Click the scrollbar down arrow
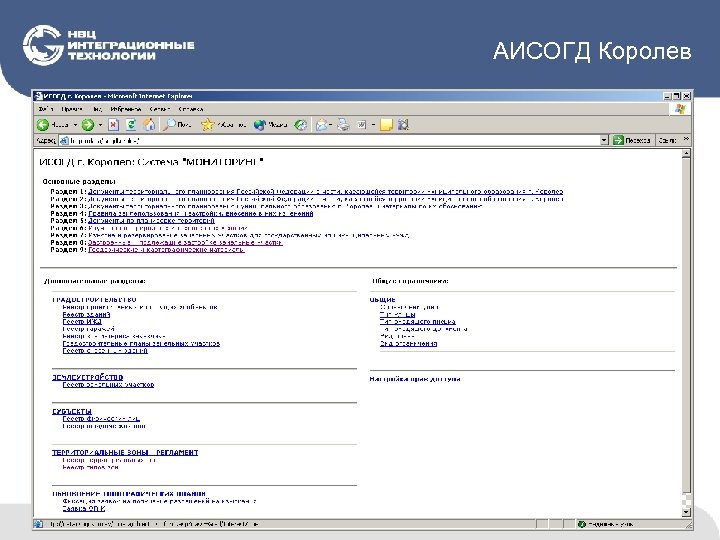The height and width of the screenshot is (540, 720). coord(686,512)
